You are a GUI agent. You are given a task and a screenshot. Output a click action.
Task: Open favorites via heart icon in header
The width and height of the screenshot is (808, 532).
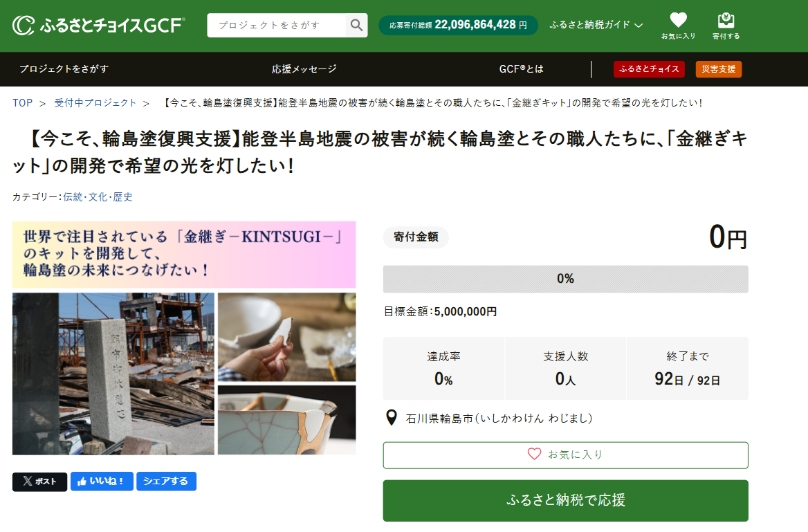(x=678, y=21)
